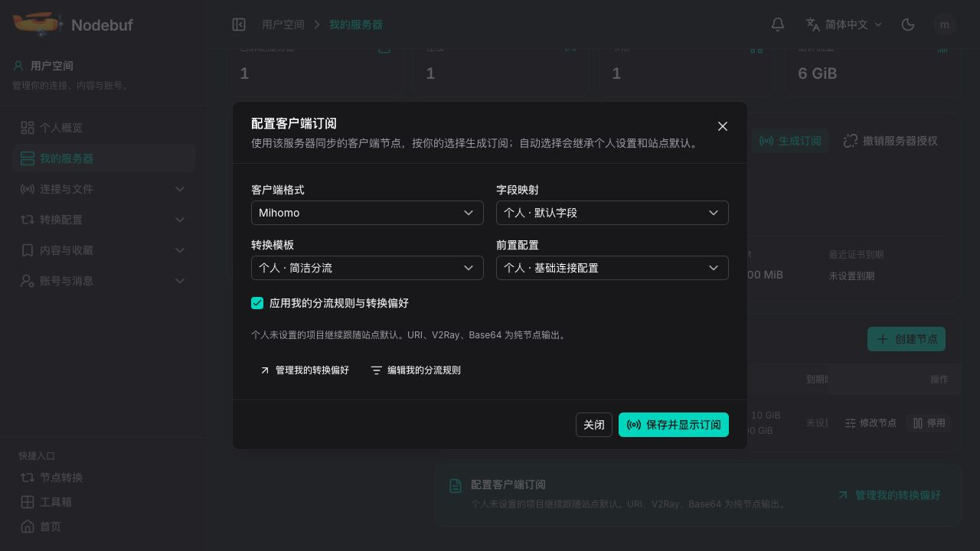The image size is (980, 551).
Task: Open the 简体中文 language selector
Action: [x=844, y=24]
